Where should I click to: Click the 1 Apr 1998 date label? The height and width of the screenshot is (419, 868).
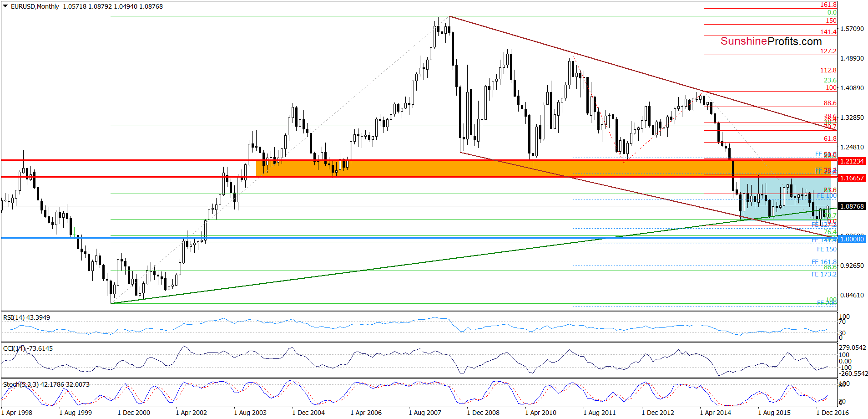click(17, 413)
